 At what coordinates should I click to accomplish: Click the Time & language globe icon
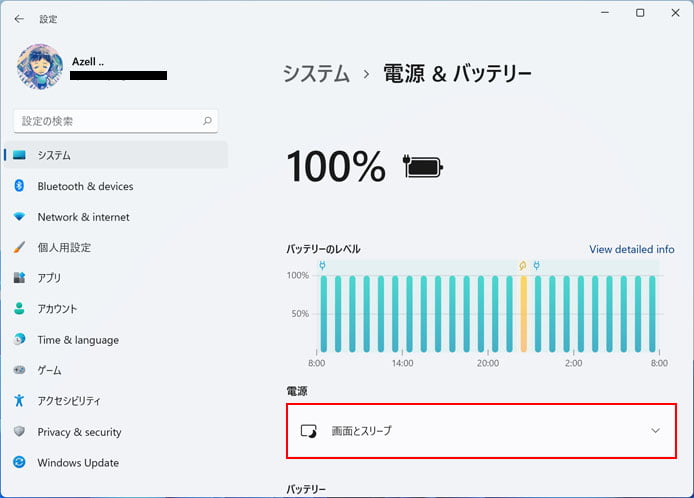19,339
